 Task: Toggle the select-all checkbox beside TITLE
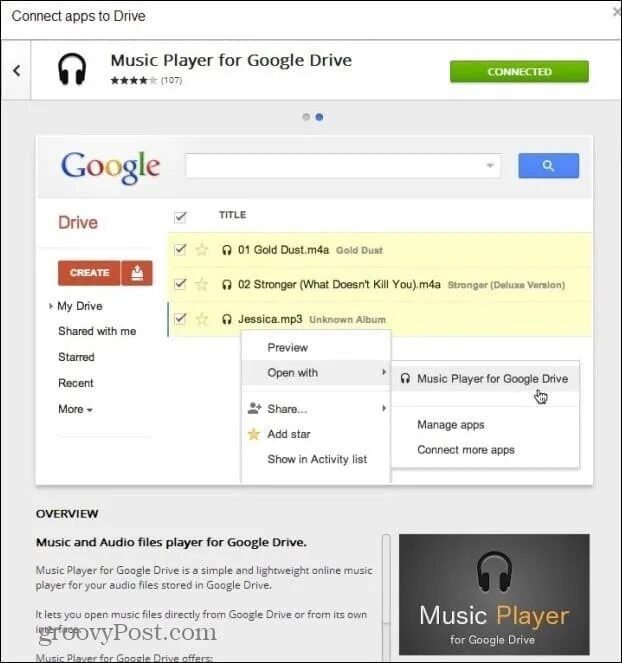point(180,217)
